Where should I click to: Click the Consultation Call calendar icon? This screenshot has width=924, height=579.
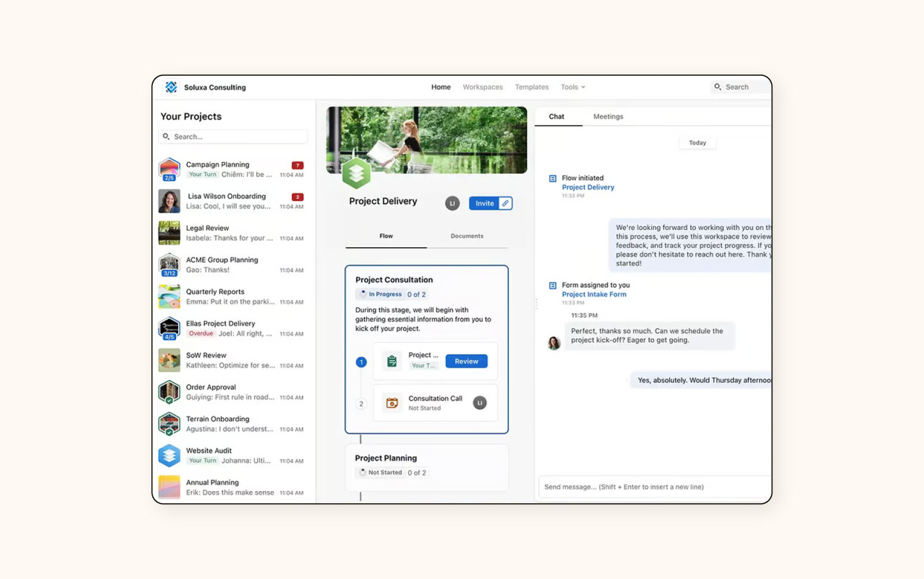point(392,403)
